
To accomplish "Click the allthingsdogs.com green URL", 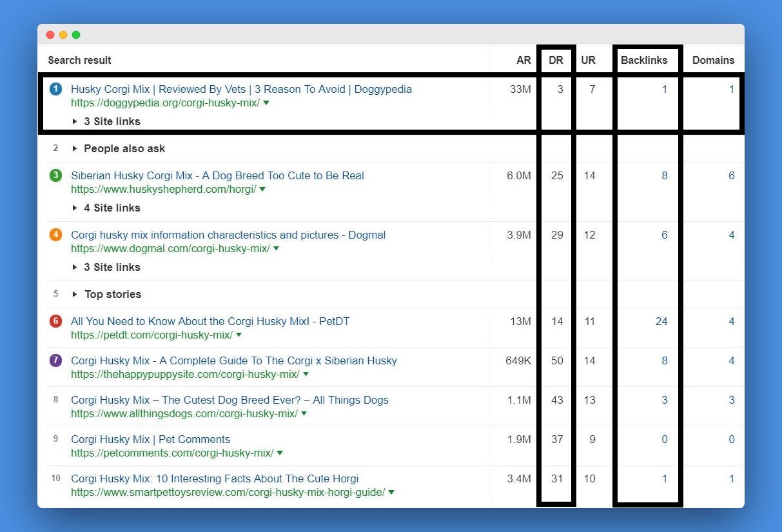I will coord(184,414).
